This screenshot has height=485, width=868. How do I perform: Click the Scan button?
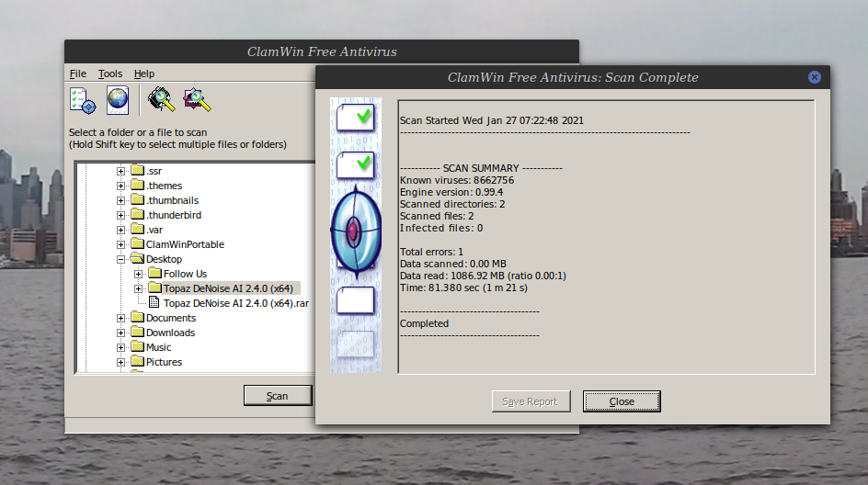(278, 395)
